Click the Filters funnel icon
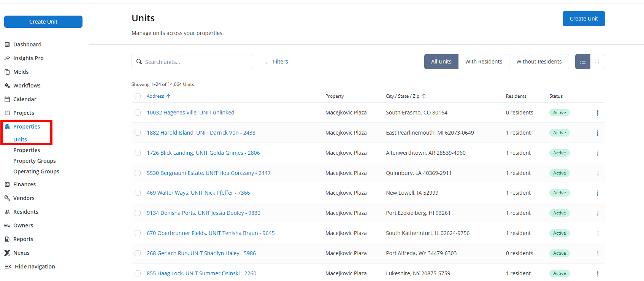The width and height of the screenshot is (644, 281). click(267, 62)
